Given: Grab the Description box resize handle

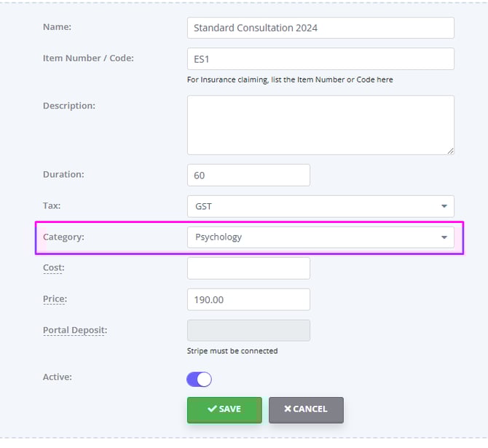Looking at the screenshot, I should coord(450,151).
